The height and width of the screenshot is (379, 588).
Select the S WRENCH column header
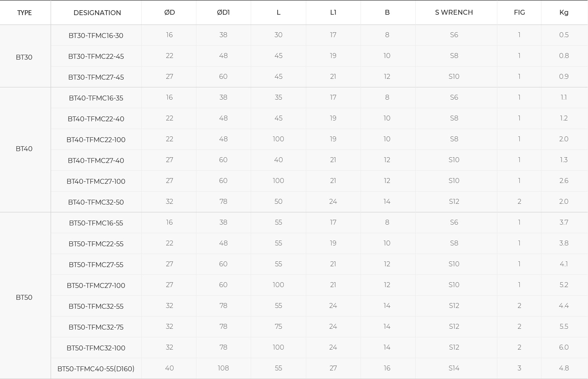click(454, 12)
